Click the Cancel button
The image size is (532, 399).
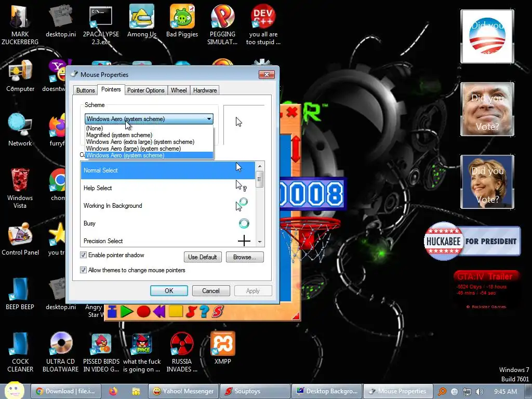[x=211, y=291]
